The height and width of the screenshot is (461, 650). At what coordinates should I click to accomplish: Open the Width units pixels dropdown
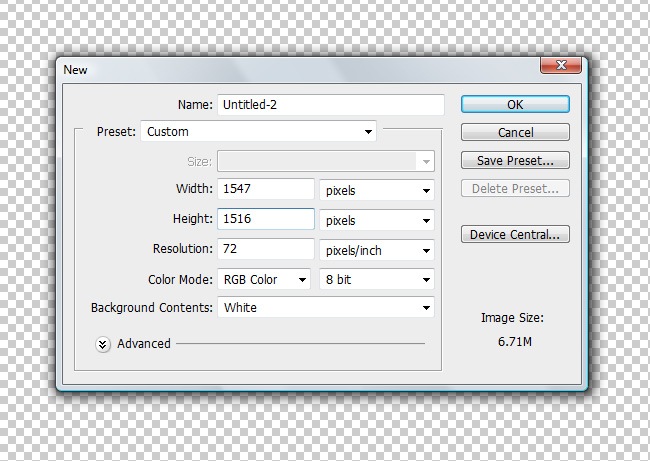tap(376, 190)
